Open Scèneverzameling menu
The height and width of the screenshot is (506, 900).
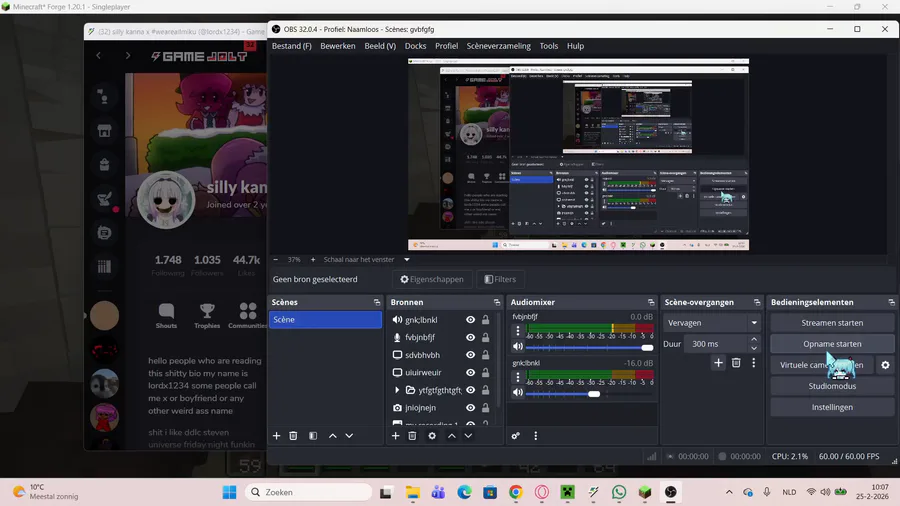pyautogui.click(x=498, y=46)
